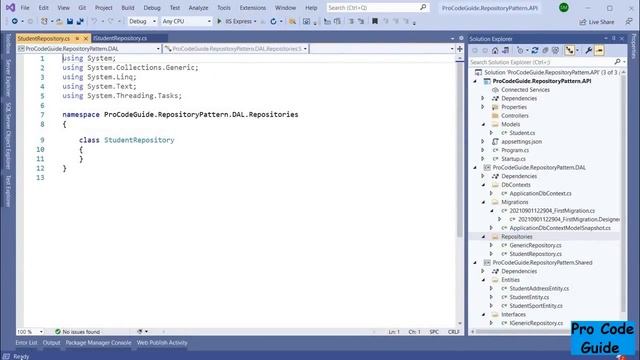This screenshot has height=360, width=640.
Task: Click the Save All toolbar icon
Action: click(80, 21)
